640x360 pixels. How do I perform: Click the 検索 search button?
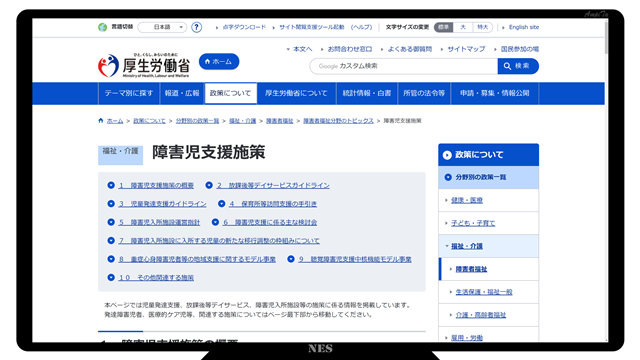tap(518, 66)
